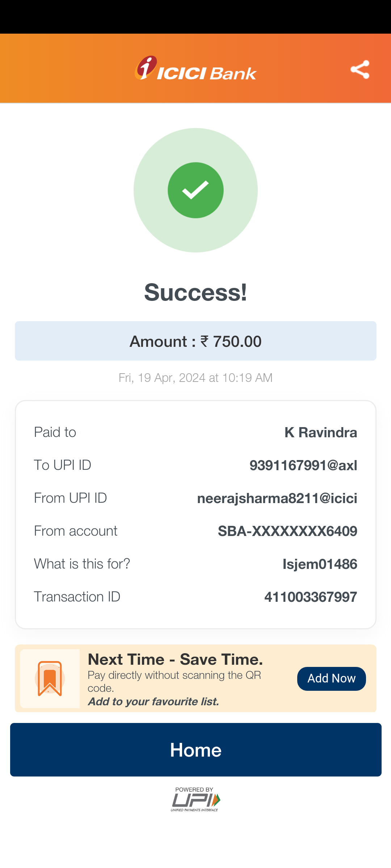The image size is (391, 868).
Task: Click the Next Time - Save Time heading
Action: pyautogui.click(x=175, y=660)
